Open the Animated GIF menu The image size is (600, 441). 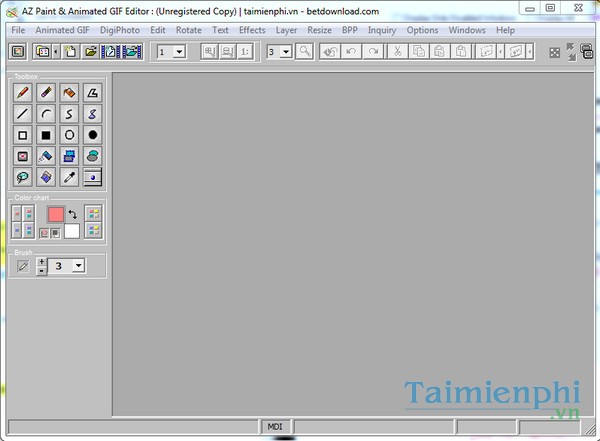pyautogui.click(x=62, y=30)
